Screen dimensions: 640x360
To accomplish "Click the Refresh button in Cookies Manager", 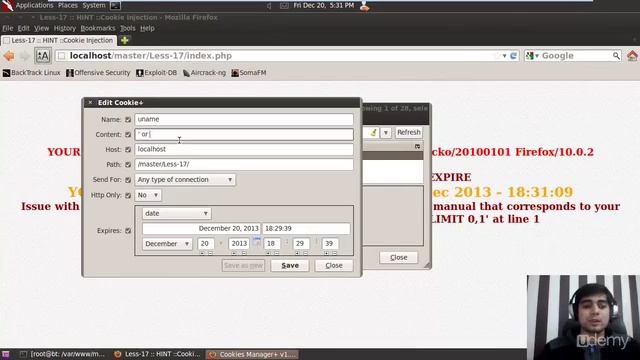I will [409, 133].
